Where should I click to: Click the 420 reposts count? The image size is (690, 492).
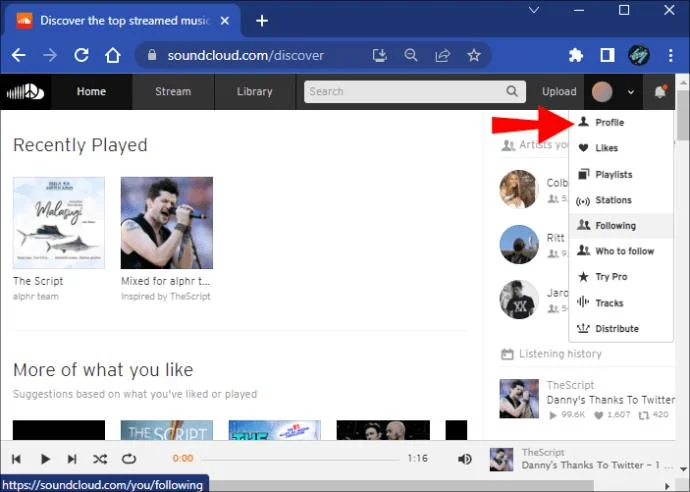click(654, 415)
